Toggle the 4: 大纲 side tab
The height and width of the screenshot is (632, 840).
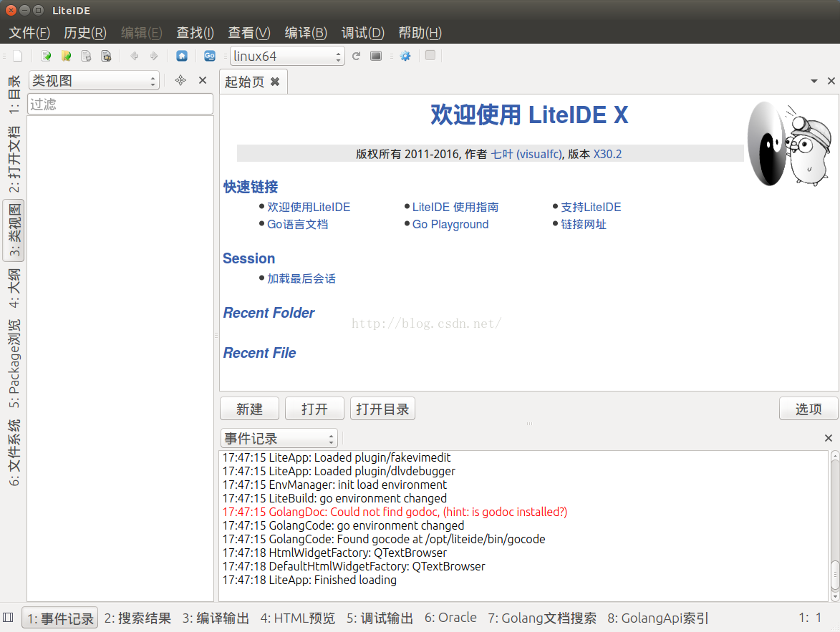click(14, 288)
